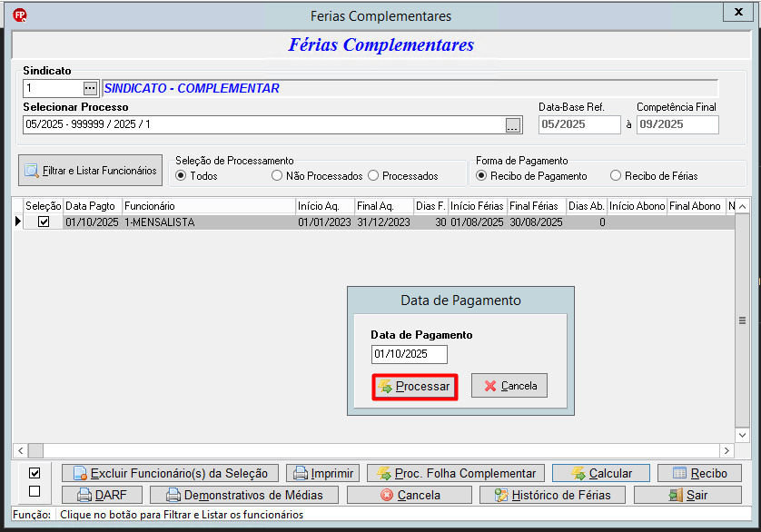761x532 pixels.
Task: Click the Competência Final field
Action: point(677,124)
